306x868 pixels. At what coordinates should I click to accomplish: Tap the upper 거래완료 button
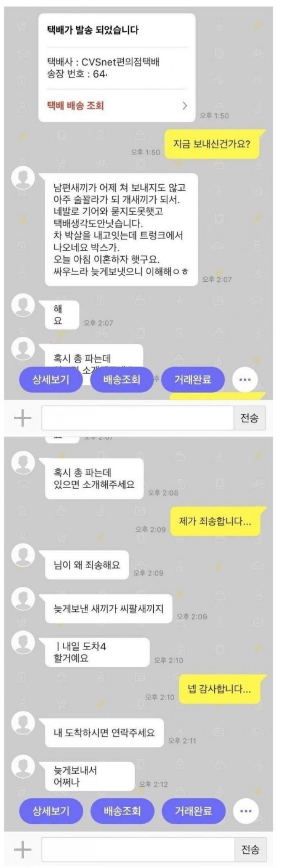coord(193,379)
